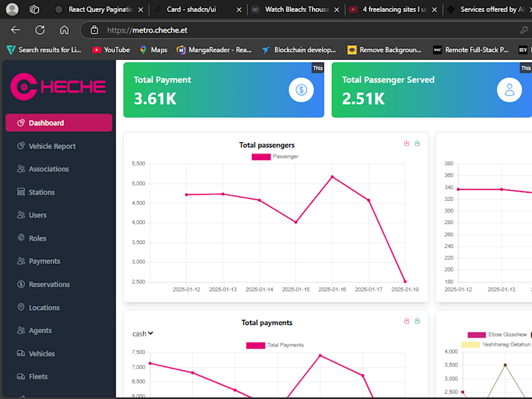Navigate to Users in the sidebar

coord(32,215)
